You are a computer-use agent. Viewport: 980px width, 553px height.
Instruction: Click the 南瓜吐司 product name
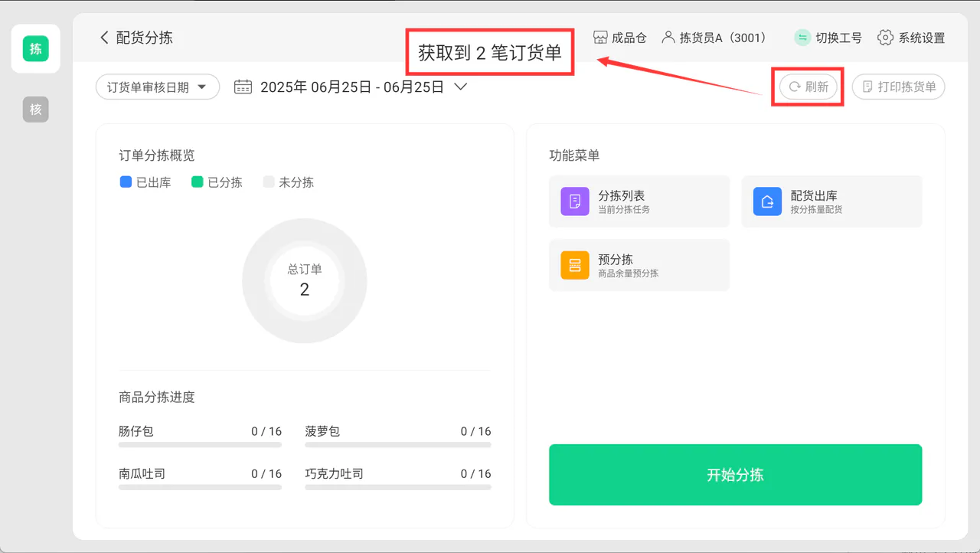tap(142, 473)
